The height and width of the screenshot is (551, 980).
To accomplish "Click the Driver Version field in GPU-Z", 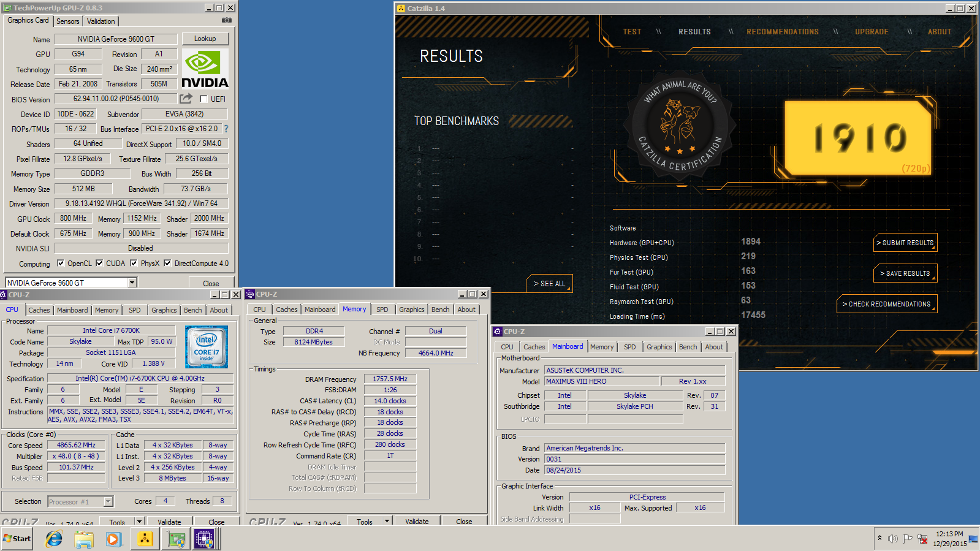I will (141, 203).
